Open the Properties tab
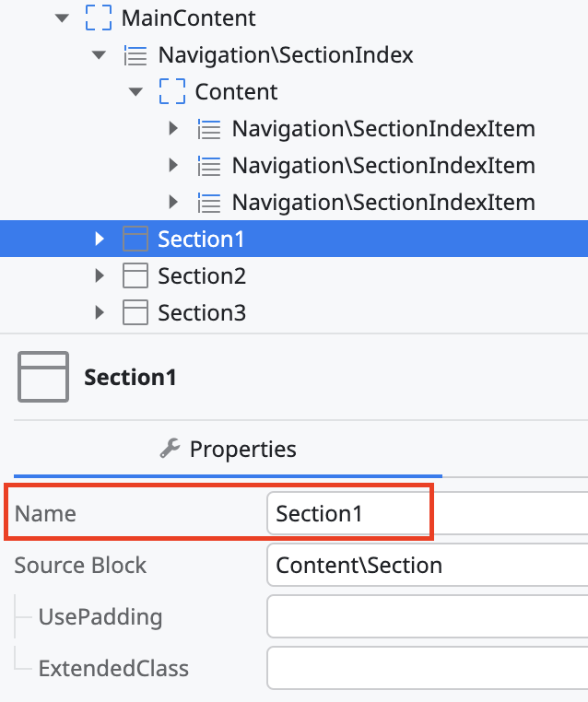588x702 pixels. coord(229,450)
